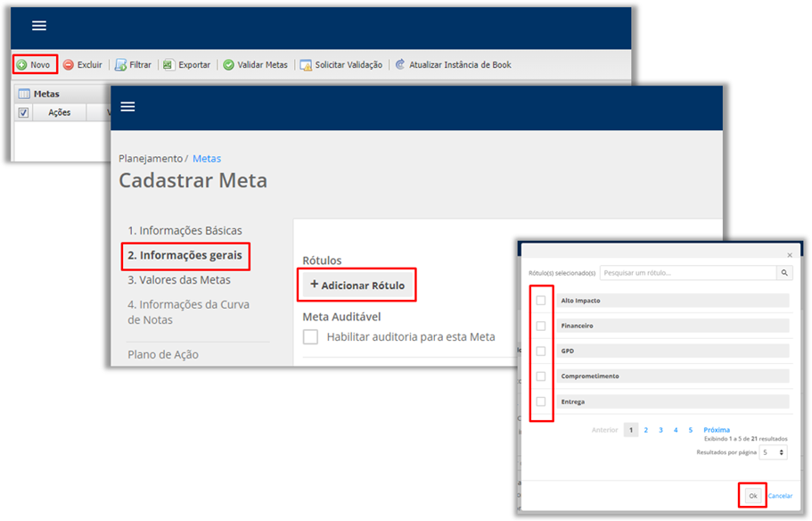This screenshot has height=521, width=812.
Task: Go to step 2. Informações gerais
Action: 185,255
